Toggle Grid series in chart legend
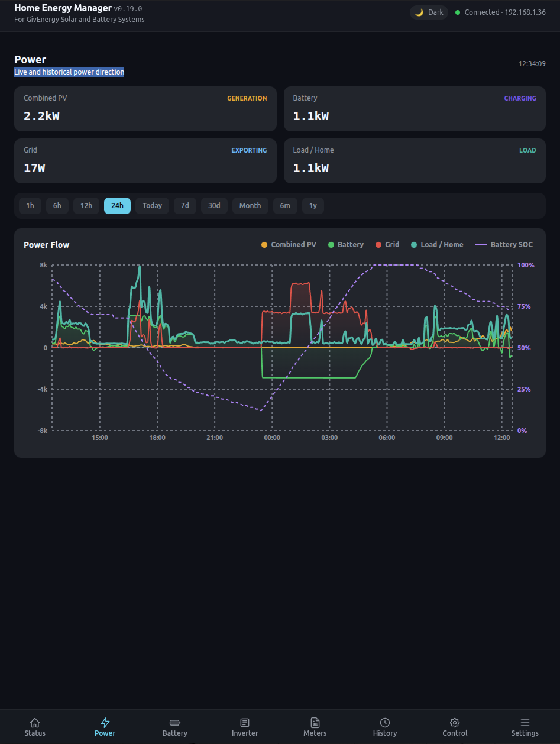Viewport: 560px width, 744px height. (x=387, y=245)
